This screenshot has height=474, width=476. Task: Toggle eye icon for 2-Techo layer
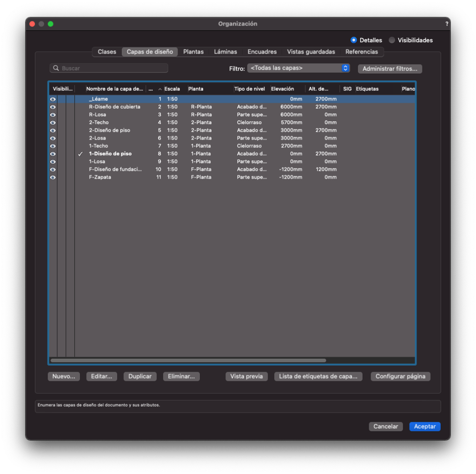[53, 123]
